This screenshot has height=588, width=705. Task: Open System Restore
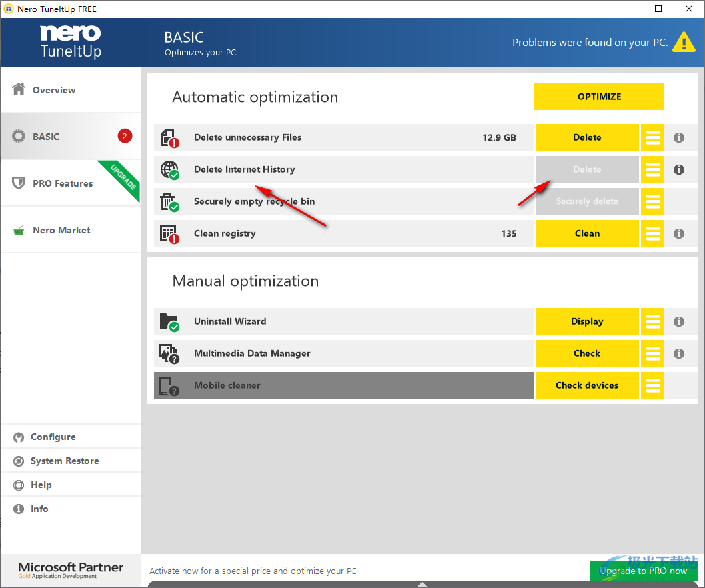[71, 461]
